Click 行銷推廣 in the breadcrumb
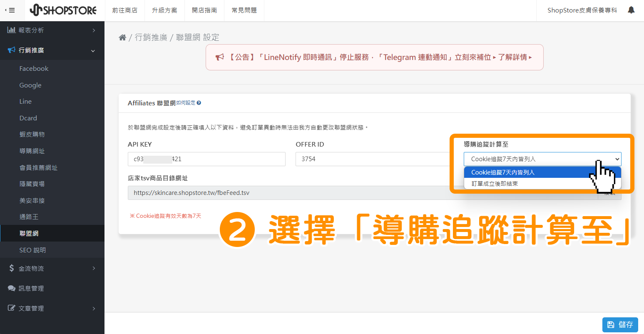Viewport: 644px width, 334px height. [x=151, y=37]
